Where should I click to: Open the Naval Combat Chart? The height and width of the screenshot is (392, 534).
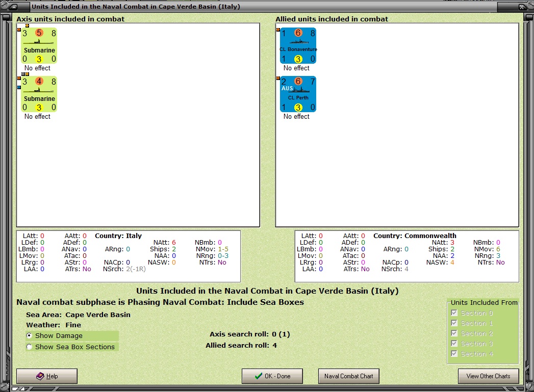click(349, 376)
